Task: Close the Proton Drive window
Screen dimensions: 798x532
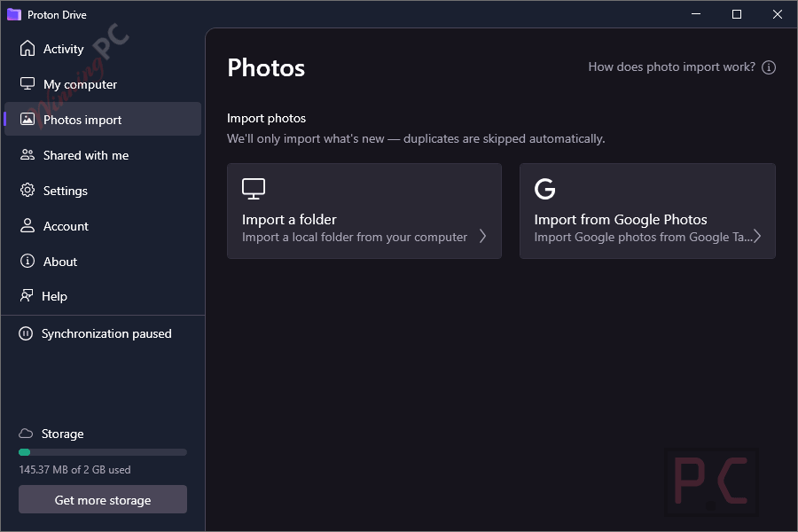Action: tap(777, 14)
